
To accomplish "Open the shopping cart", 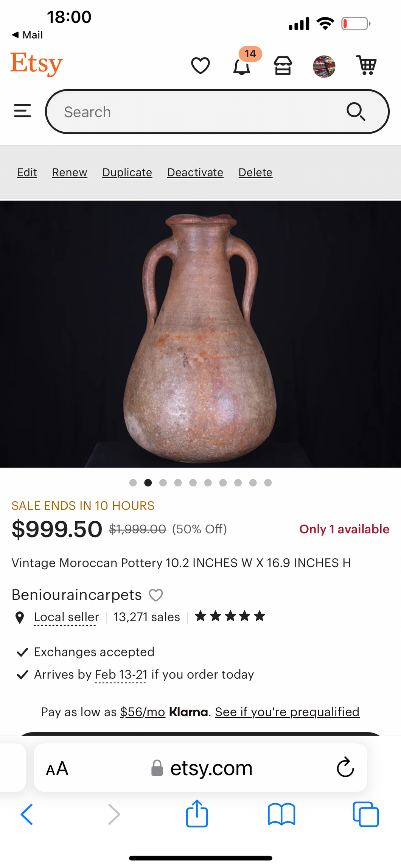I will [366, 65].
